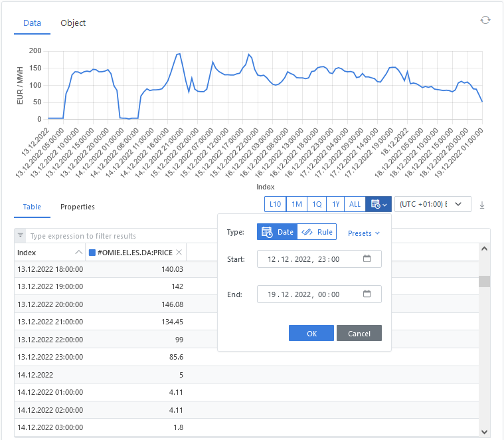Viewport: 504px width, 440px height.
Task: Sort by Index column arrow
Action: coord(79,252)
